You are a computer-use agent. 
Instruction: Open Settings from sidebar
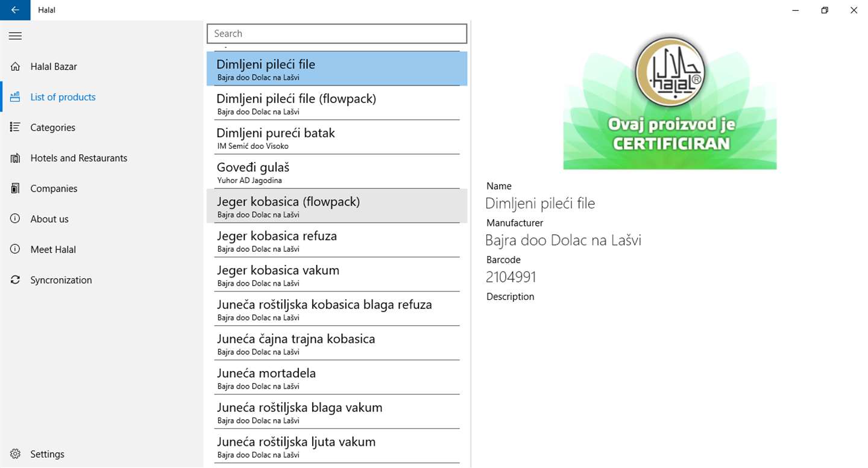pyautogui.click(x=102, y=454)
